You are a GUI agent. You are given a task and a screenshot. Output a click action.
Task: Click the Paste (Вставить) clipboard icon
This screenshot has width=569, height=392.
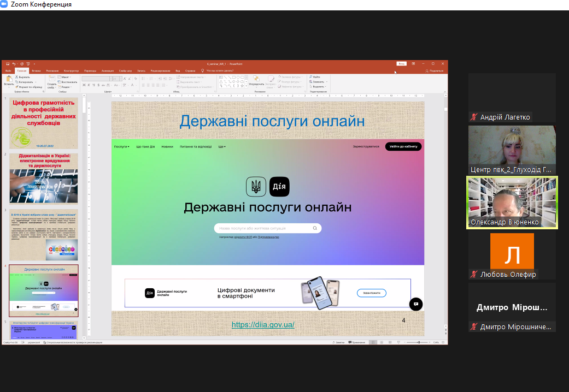coord(9,79)
